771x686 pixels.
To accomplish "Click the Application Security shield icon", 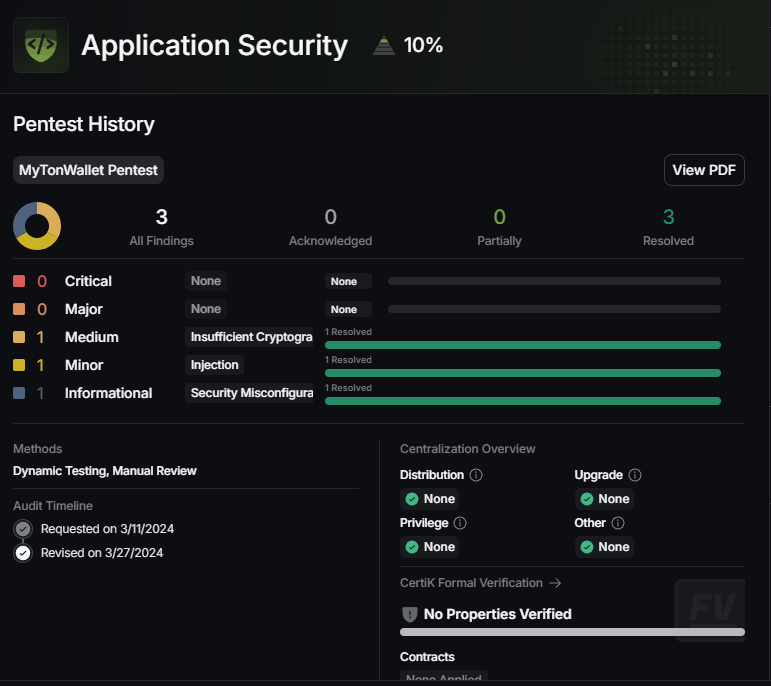I will pos(41,45).
